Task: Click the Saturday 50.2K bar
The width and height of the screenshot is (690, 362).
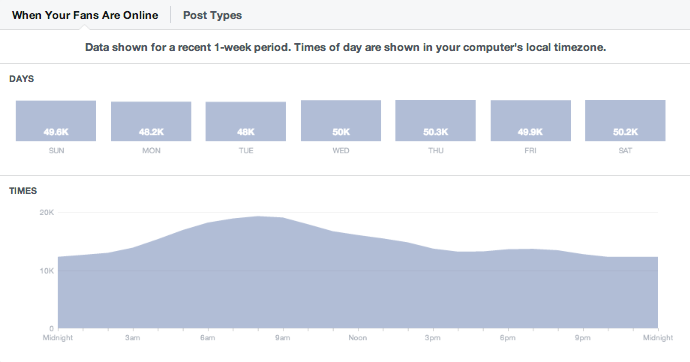Action: click(x=625, y=121)
